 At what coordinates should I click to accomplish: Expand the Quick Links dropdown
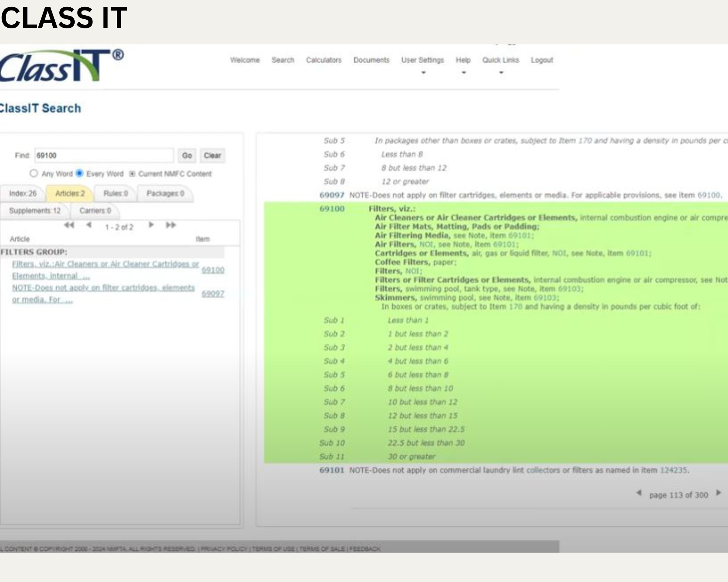(x=500, y=60)
